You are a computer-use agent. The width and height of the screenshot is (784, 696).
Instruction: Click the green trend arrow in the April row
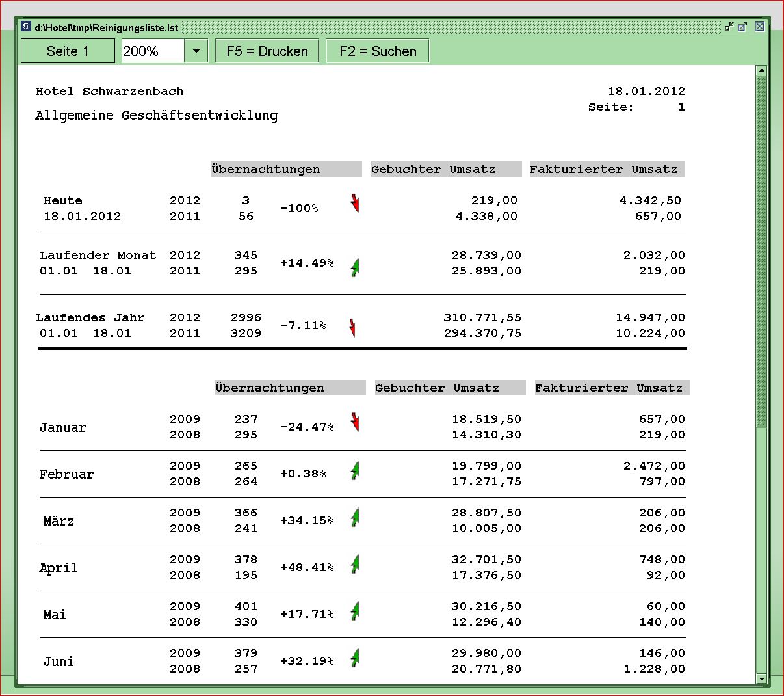tap(355, 564)
